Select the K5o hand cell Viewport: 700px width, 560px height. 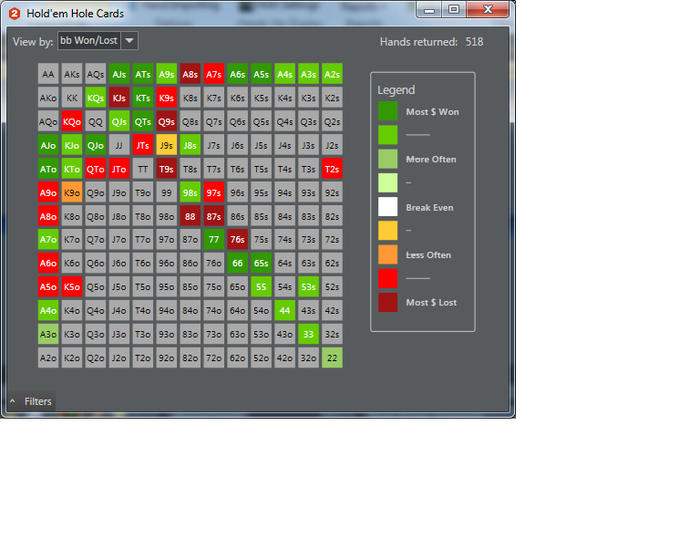(72, 287)
